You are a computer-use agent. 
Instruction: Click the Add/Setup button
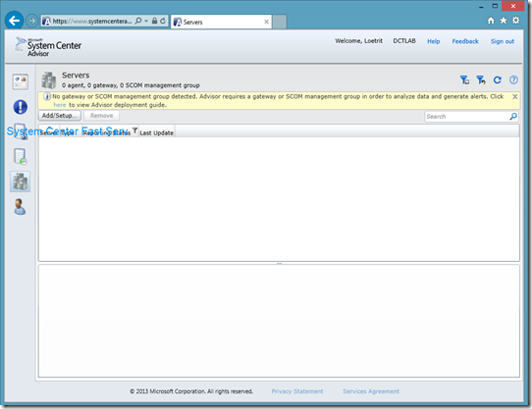(59, 116)
